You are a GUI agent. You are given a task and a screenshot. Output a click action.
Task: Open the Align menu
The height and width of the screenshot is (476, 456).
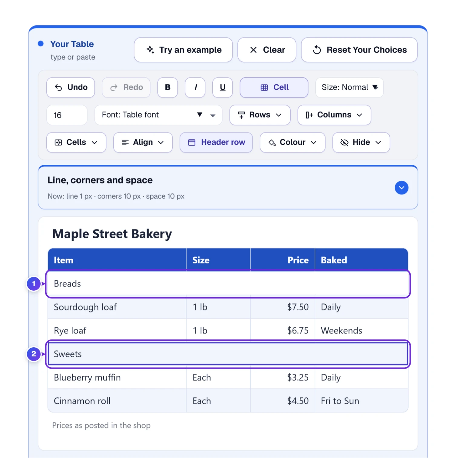point(143,142)
